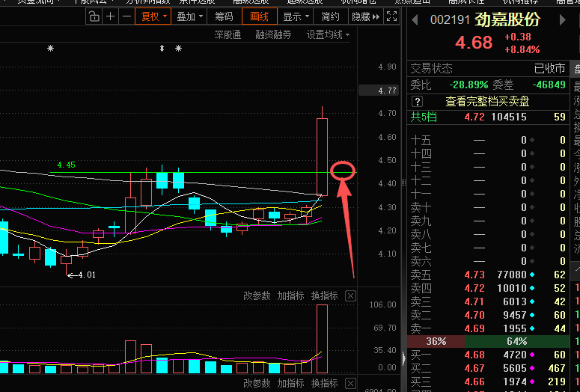Zoom in chart with plus icon
Image resolution: width=580 pixels, height=392 pixels.
pyautogui.click(x=110, y=16)
